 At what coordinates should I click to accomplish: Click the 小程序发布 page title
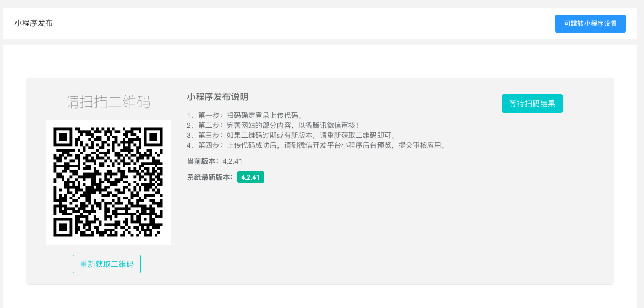[34, 24]
